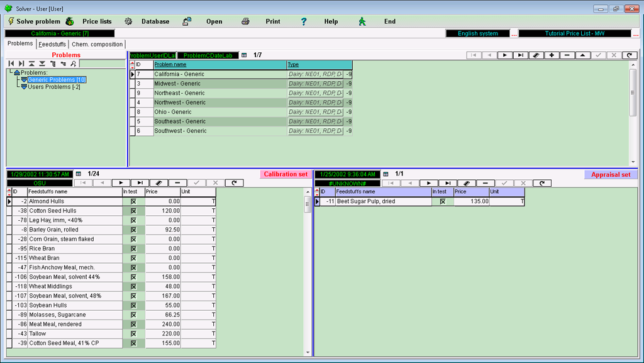Open selector dots next to English system
Viewport: 644px width, 363px height.
[514, 34]
